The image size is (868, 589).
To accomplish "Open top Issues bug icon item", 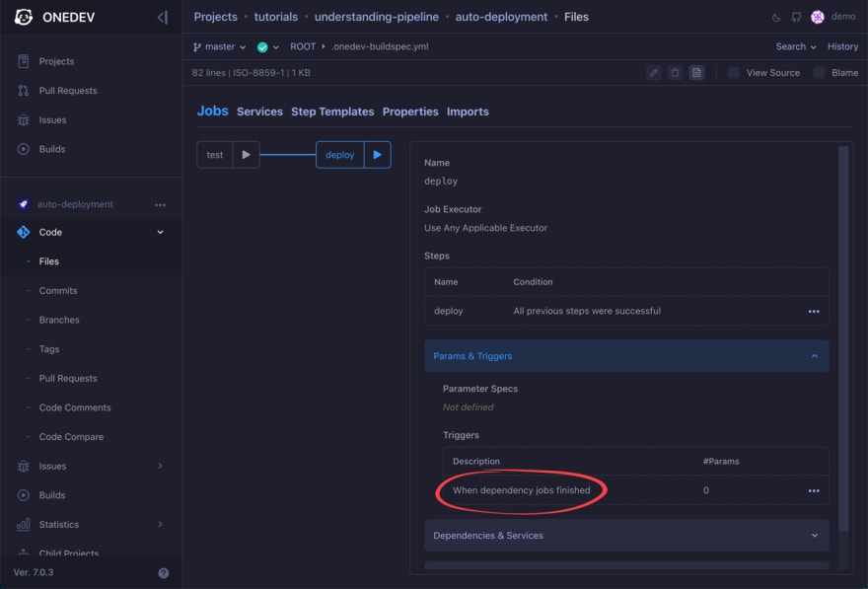I will 24,120.
